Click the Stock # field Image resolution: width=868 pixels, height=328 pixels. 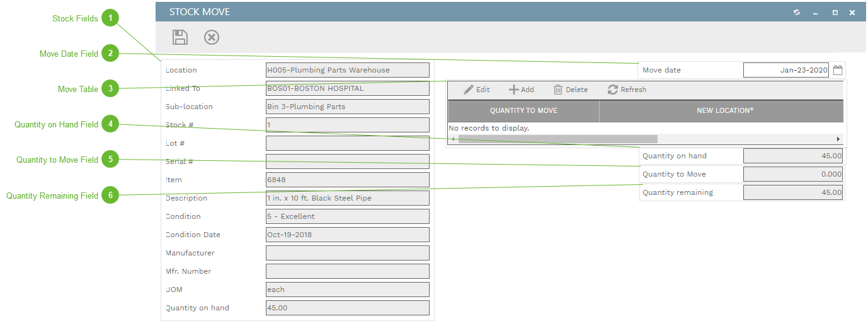tap(348, 125)
